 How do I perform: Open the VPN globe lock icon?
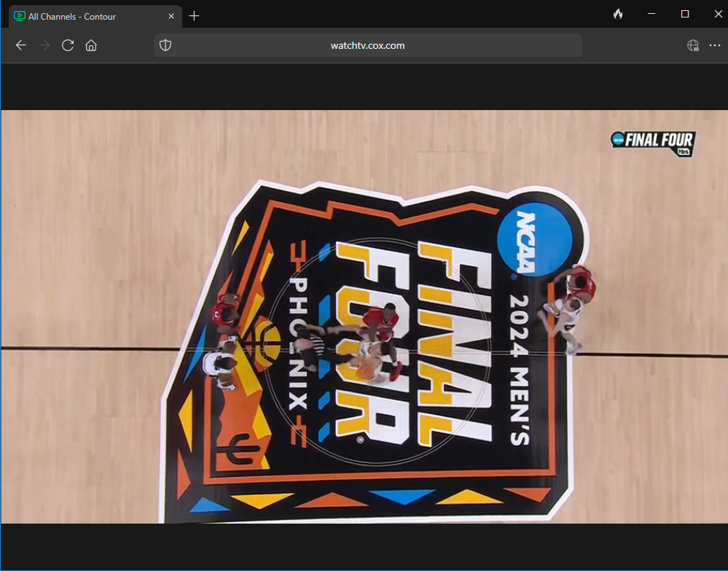click(x=693, y=45)
